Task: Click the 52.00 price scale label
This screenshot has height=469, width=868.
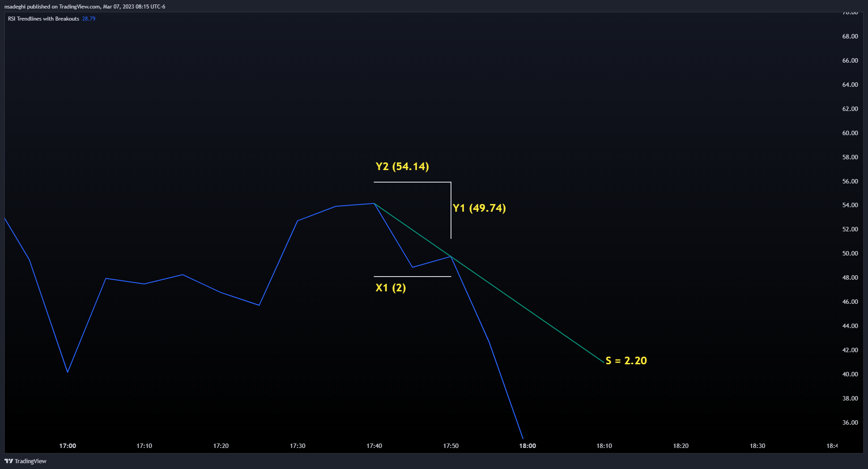Action: [850, 229]
